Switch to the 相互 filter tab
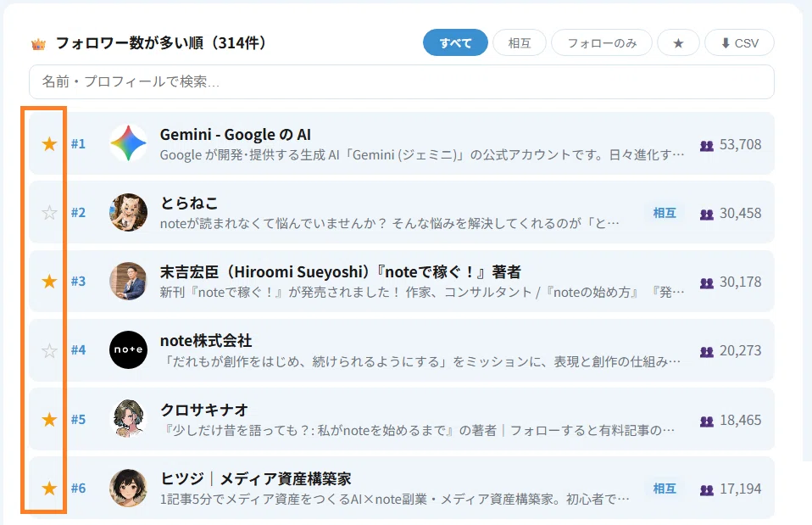The width and height of the screenshot is (812, 525). (x=520, y=42)
